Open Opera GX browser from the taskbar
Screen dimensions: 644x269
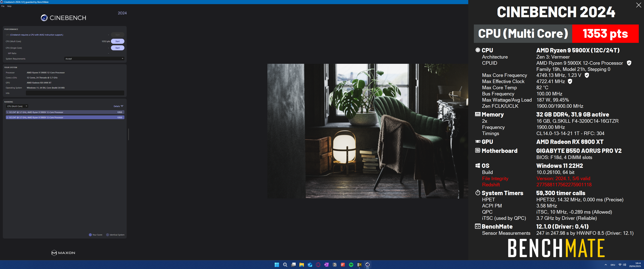pyautogui.click(x=318, y=265)
